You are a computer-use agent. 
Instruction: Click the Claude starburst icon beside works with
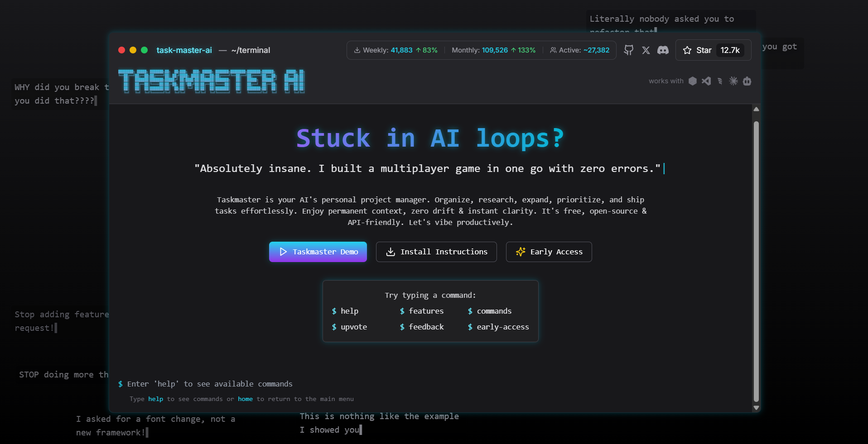[733, 81]
